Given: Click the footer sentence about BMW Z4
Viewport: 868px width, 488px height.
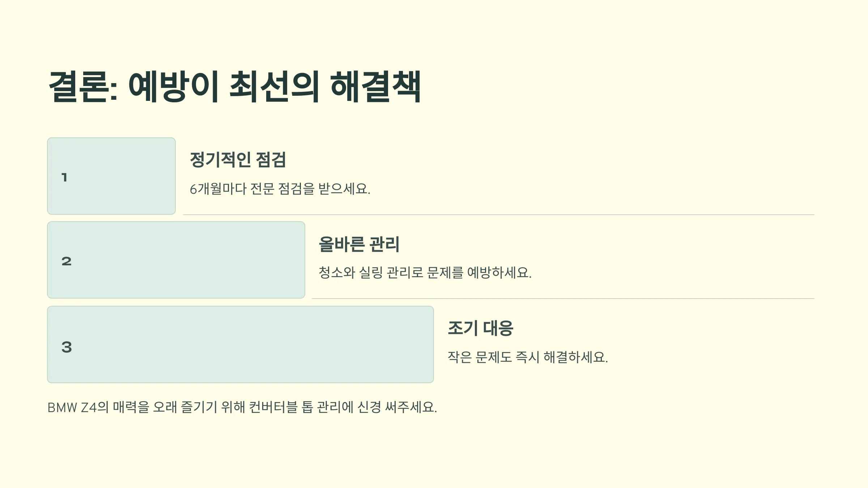Looking at the screenshot, I should [x=242, y=407].
